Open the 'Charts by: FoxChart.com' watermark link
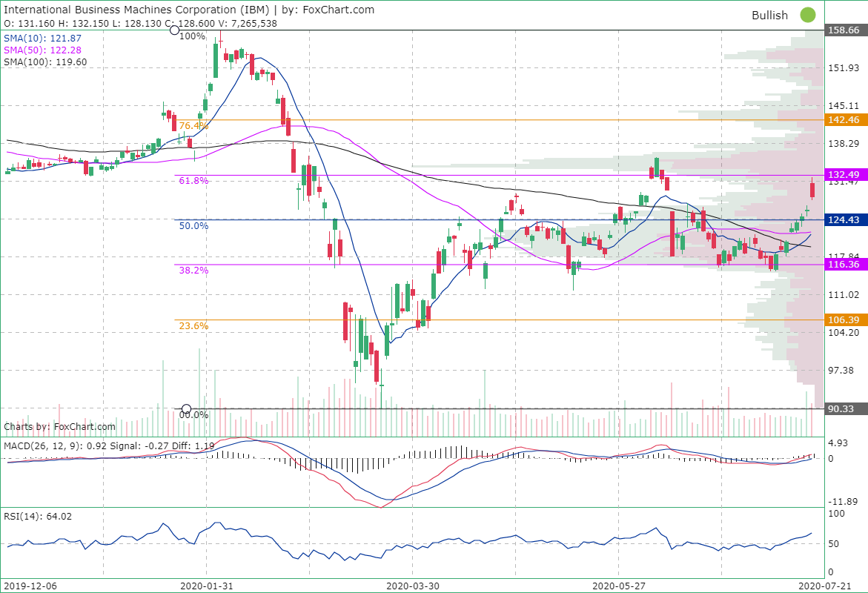Screen dimensions: 868x593 [60, 427]
